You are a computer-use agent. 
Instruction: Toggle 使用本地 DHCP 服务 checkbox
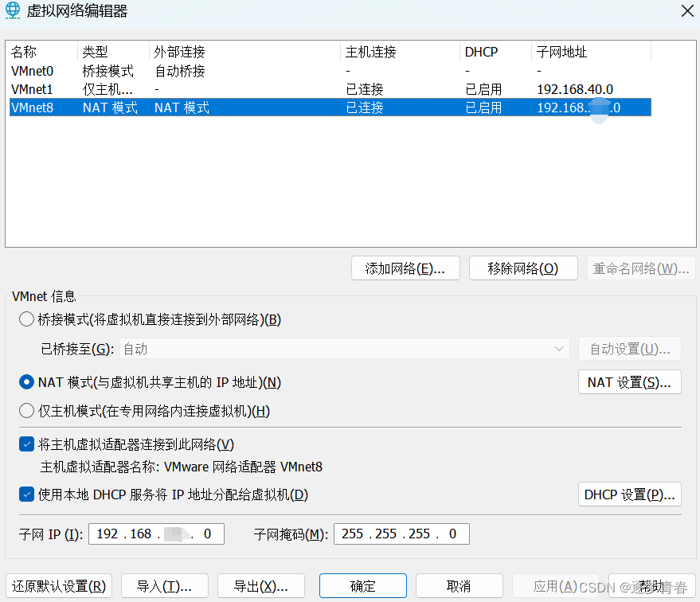click(27, 494)
